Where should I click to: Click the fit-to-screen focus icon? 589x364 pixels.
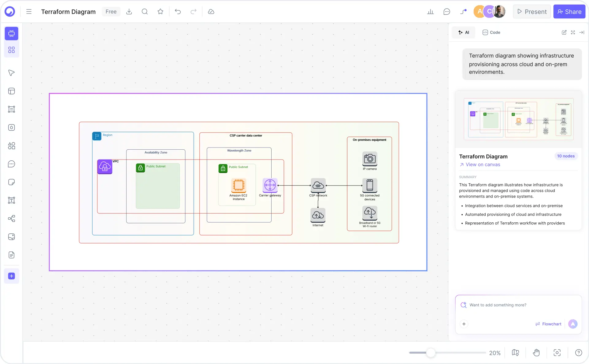pyautogui.click(x=557, y=353)
